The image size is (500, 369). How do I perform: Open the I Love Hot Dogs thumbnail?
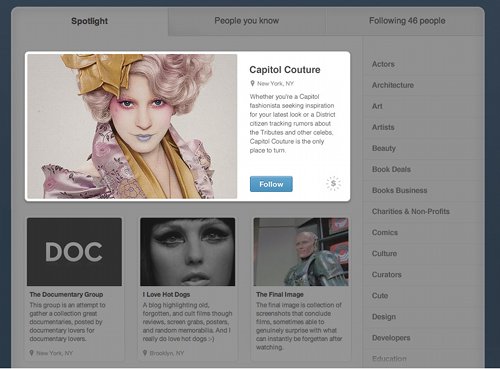click(x=188, y=252)
